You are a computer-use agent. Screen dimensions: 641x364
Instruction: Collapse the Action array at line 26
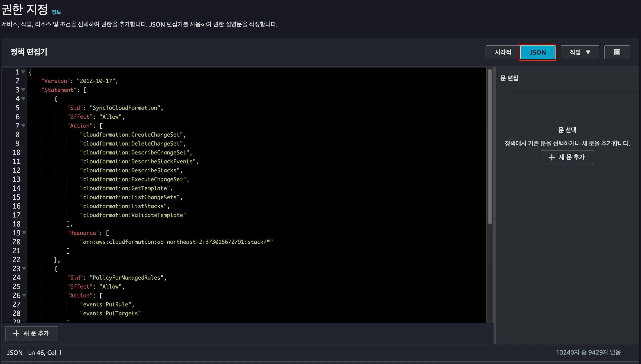[x=24, y=295]
